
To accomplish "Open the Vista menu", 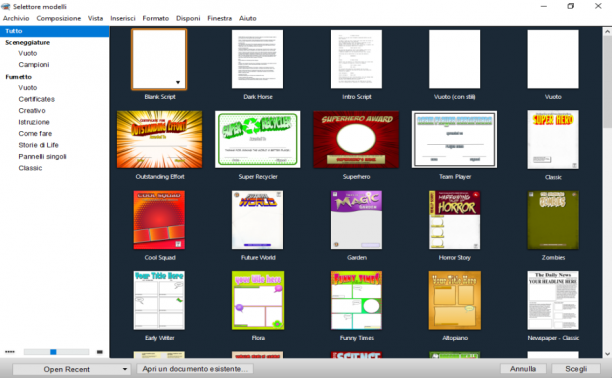I will (x=95, y=18).
